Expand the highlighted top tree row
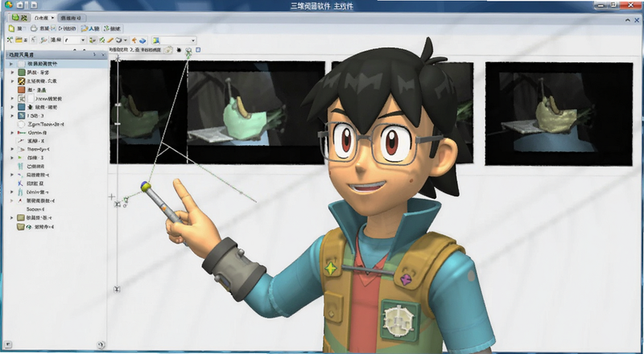 (x=11, y=64)
